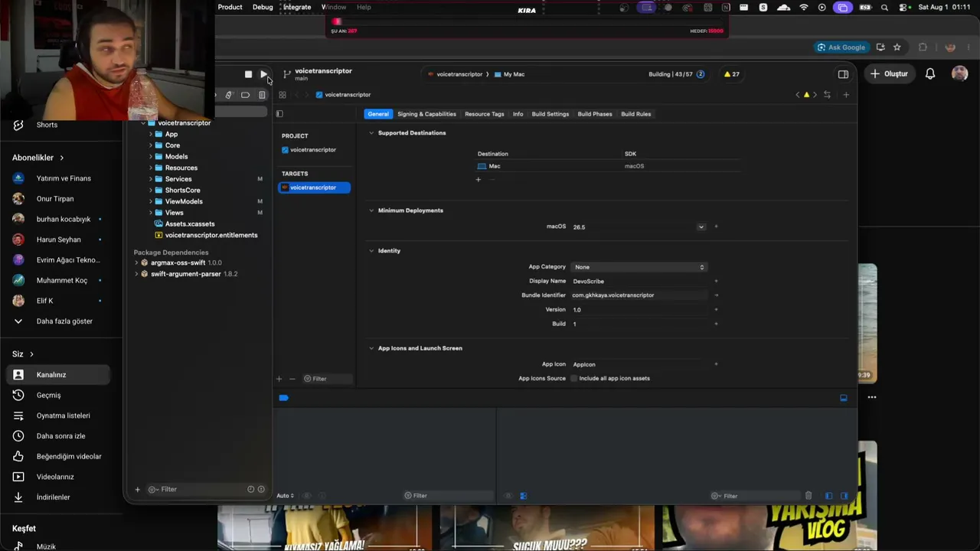
Task: Expand the App folder
Action: [151, 135]
